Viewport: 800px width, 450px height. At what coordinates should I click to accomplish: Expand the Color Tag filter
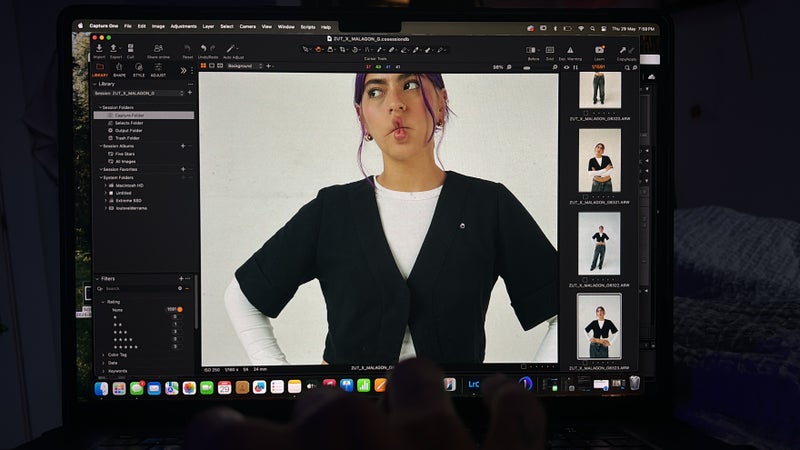click(x=104, y=355)
